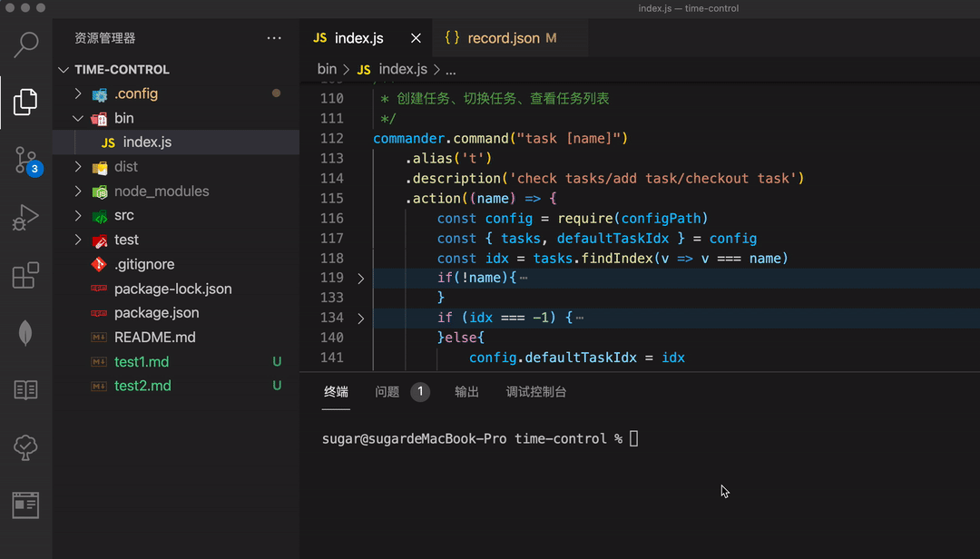
Task: Click the src folder icon
Action: click(100, 216)
